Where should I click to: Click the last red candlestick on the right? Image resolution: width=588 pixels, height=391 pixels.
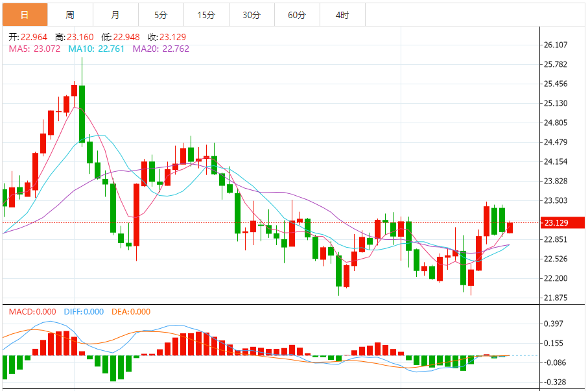(x=510, y=228)
